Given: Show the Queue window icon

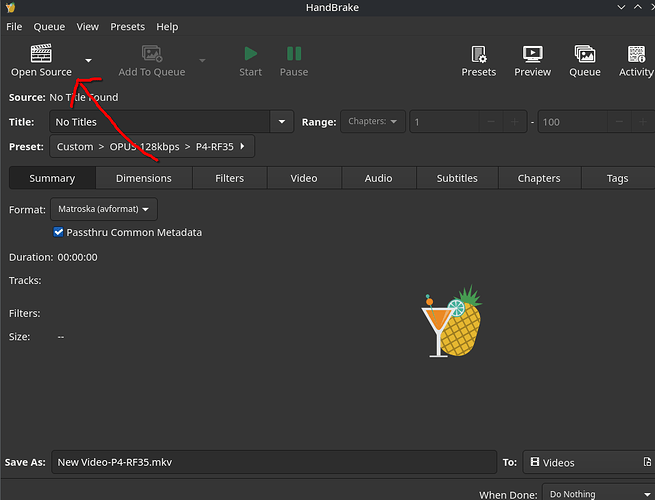Looking at the screenshot, I should (585, 54).
